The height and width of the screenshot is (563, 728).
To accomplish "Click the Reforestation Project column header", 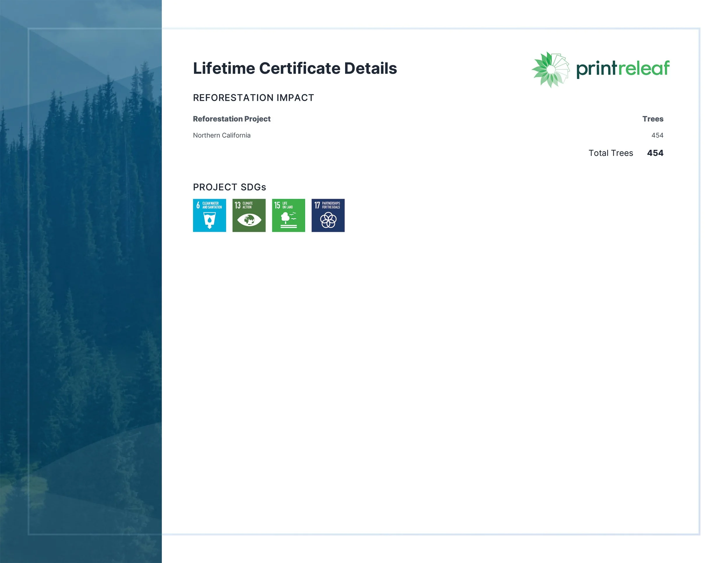I will [232, 119].
